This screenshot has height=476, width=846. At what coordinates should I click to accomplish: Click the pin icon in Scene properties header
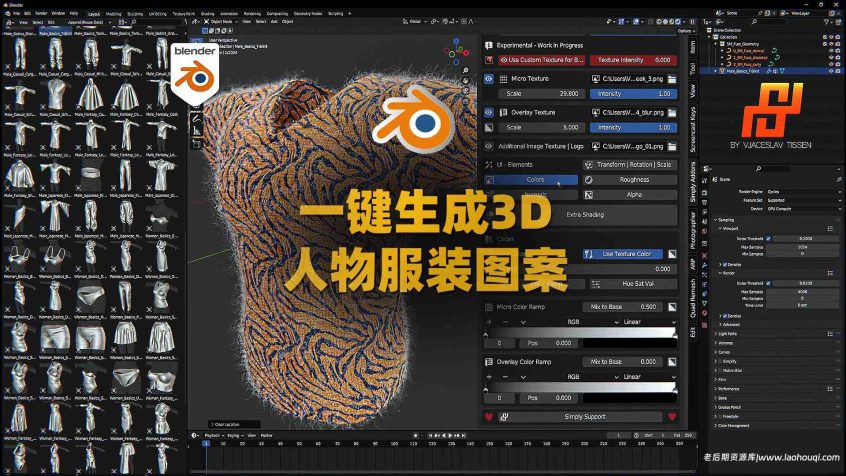[838, 179]
